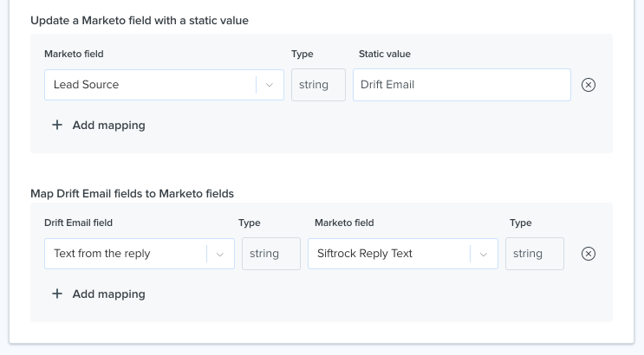Click the string type box beside Text from the reply

click(271, 254)
